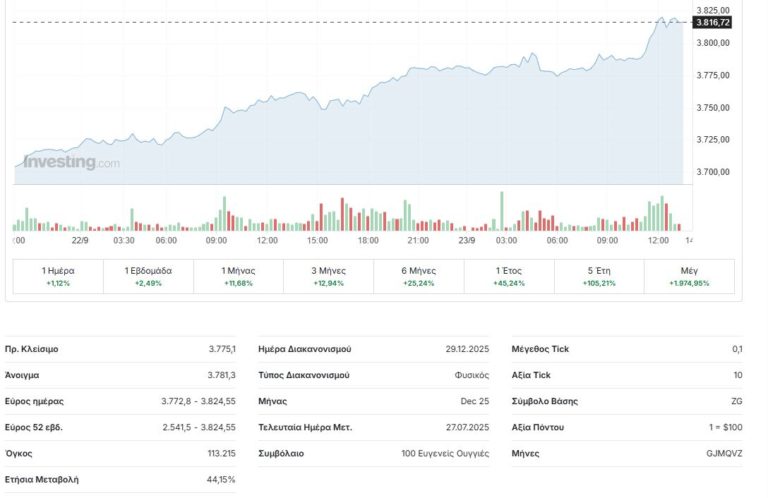Choose the 1 Μήνας chart period
This screenshot has height=498, width=768.
click(238, 276)
